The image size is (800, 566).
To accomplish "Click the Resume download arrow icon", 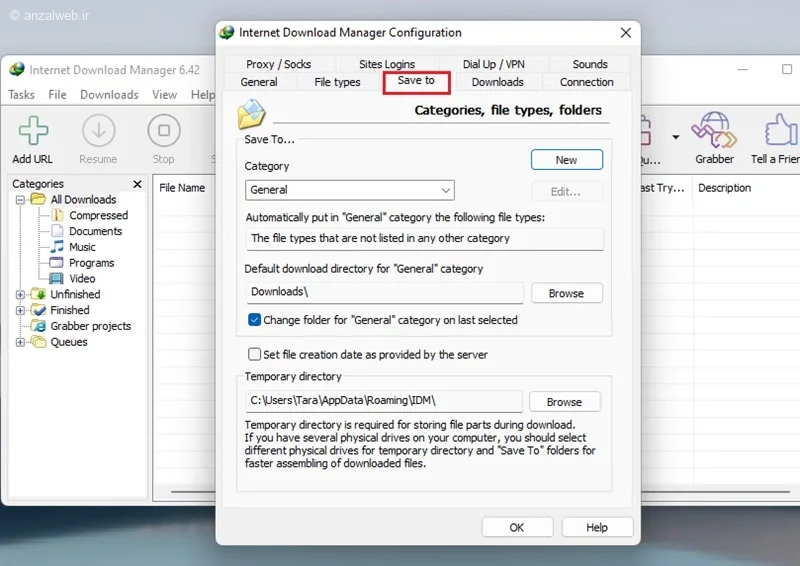I will pos(98,131).
